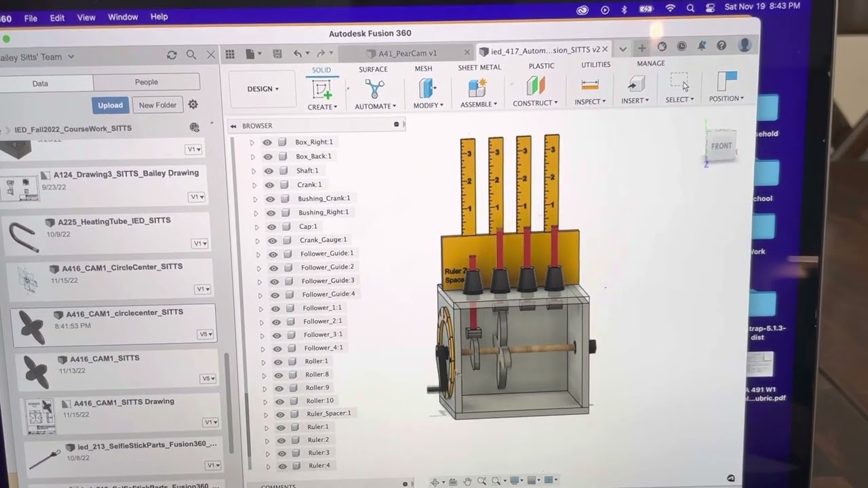This screenshot has width=868, height=488.
Task: Click the globe icon beside IED_Fall2022_CourseWork_SITTS
Action: pyautogui.click(x=195, y=127)
